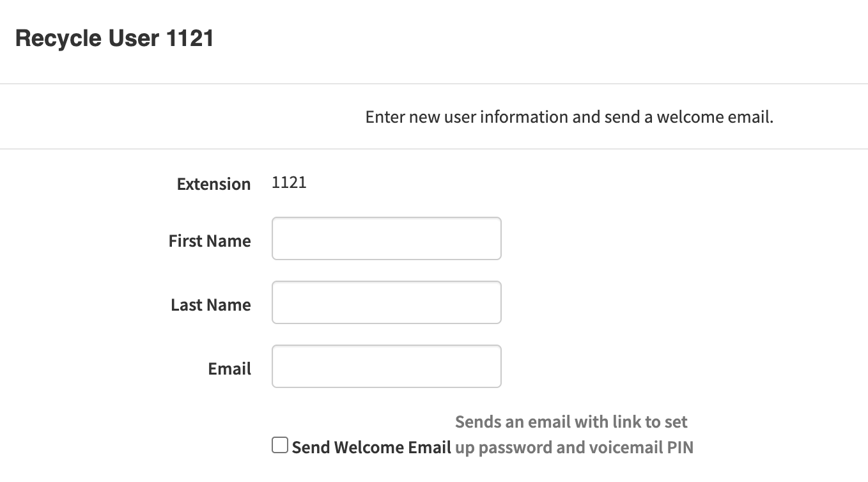Click the word 'Recycle' in the heading
Viewport: 868px width, 482px height.
click(58, 38)
